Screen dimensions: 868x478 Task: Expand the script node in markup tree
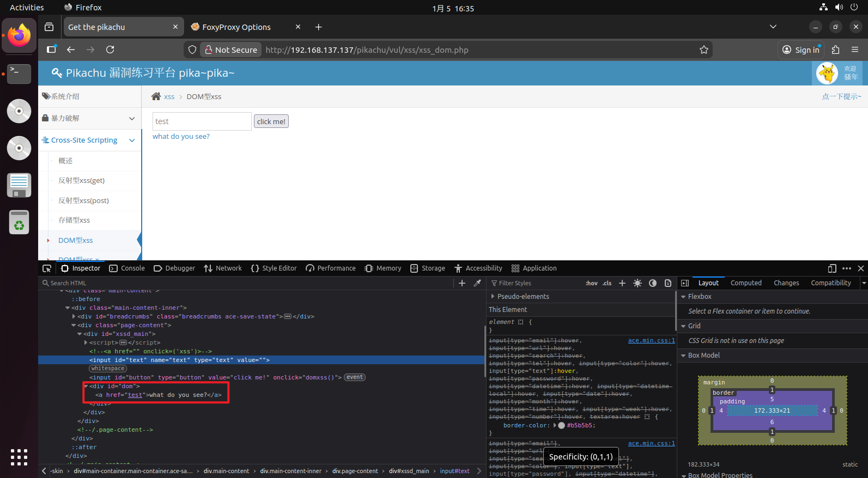click(86, 342)
